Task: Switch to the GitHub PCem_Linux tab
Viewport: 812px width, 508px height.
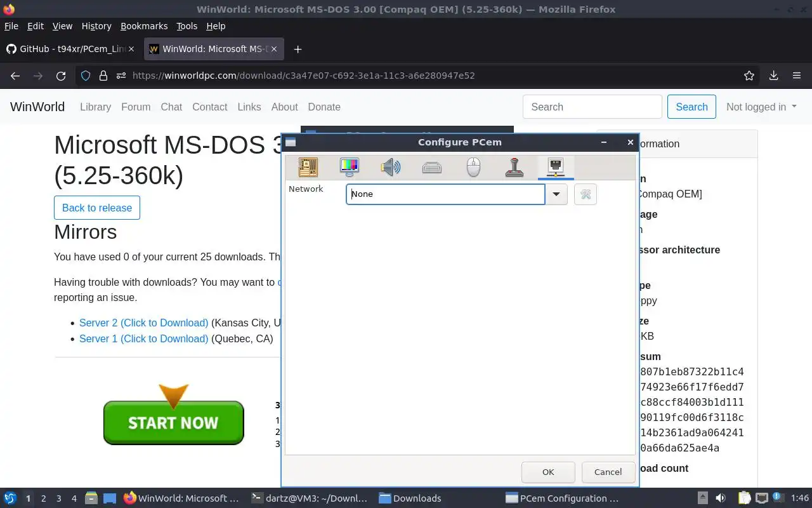Action: coord(72,49)
